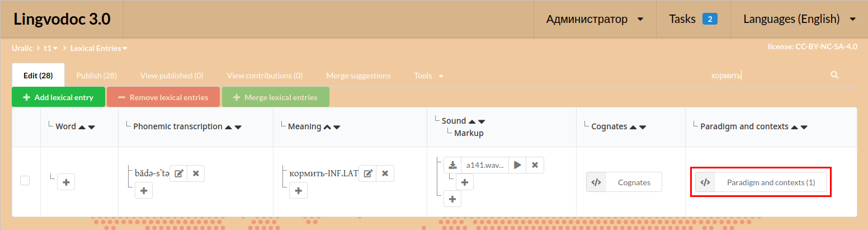Add a new Word value

pos(66,182)
